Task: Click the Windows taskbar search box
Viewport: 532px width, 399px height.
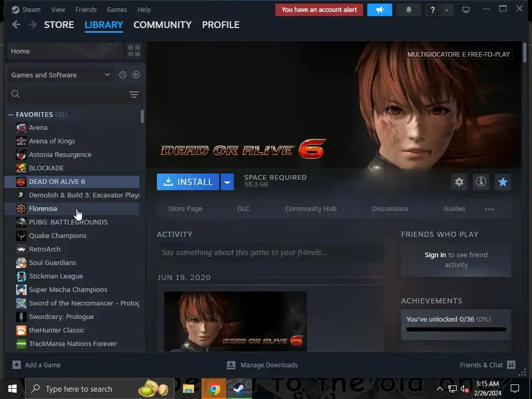Action: [100, 389]
